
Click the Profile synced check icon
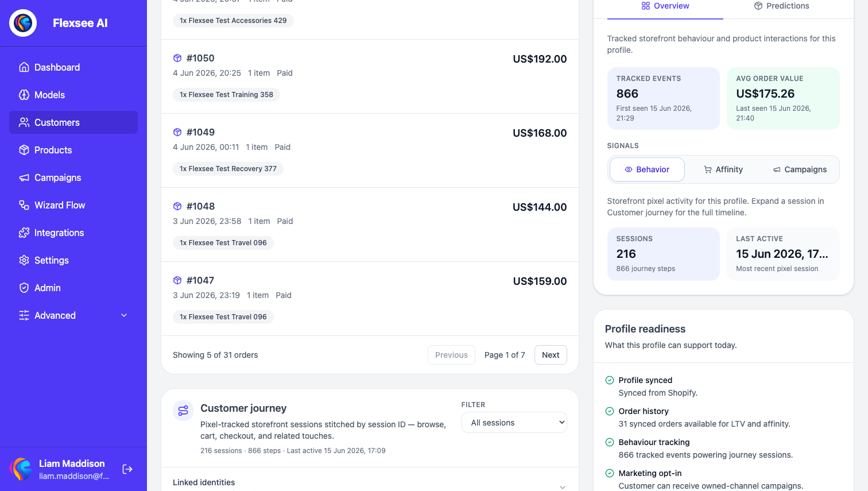coord(610,380)
